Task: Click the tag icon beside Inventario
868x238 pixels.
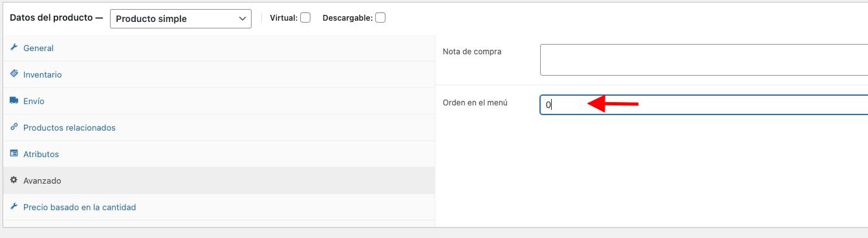Action: click(14, 74)
